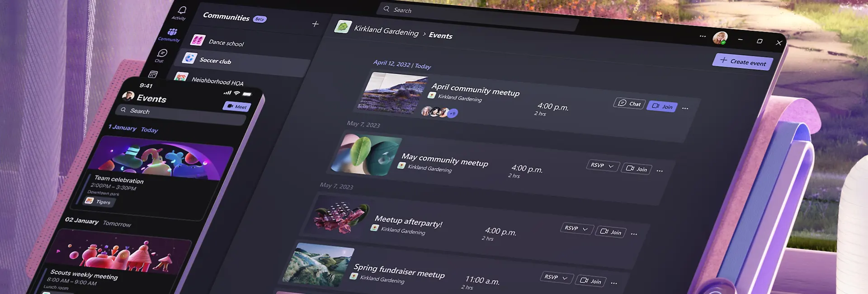Open the Chat sidebar icon
Screen dimensions: 868x294
162,53
